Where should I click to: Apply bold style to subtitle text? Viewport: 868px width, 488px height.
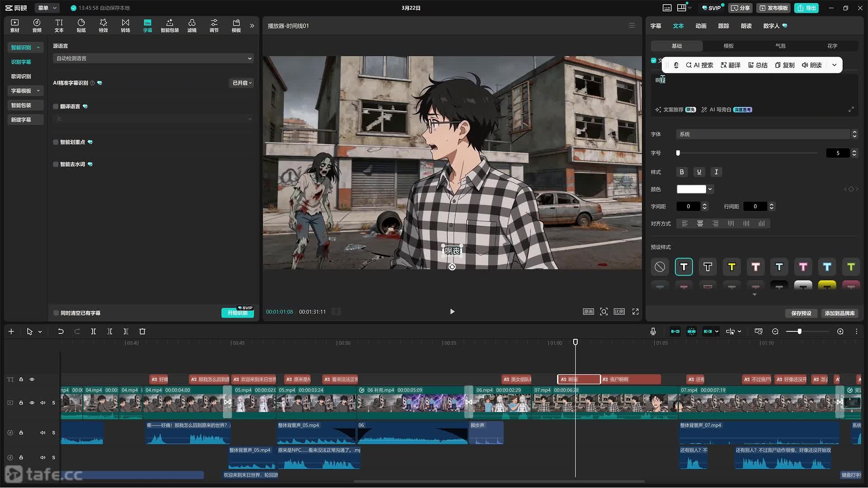coord(682,172)
